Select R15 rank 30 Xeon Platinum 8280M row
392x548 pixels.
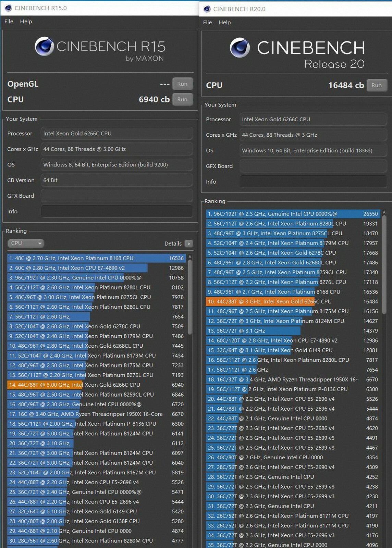point(97,541)
